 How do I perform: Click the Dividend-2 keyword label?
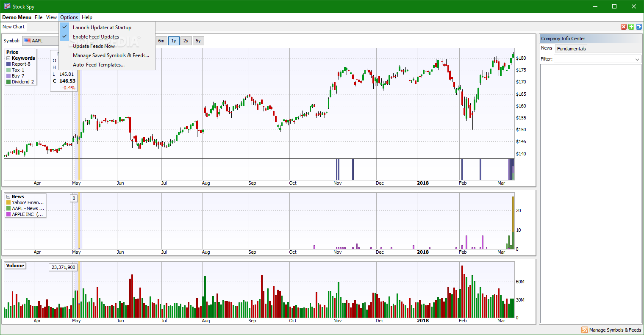coord(23,82)
